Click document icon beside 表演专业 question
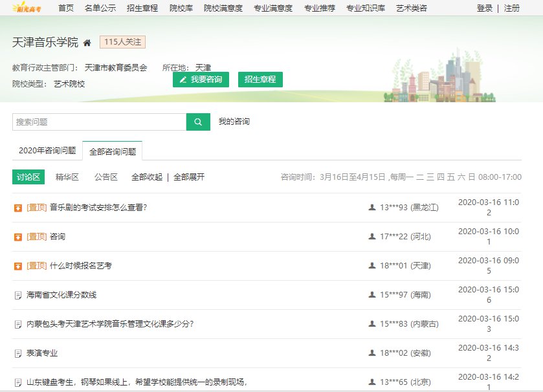Viewport: 543px width, 392px height. (18, 353)
